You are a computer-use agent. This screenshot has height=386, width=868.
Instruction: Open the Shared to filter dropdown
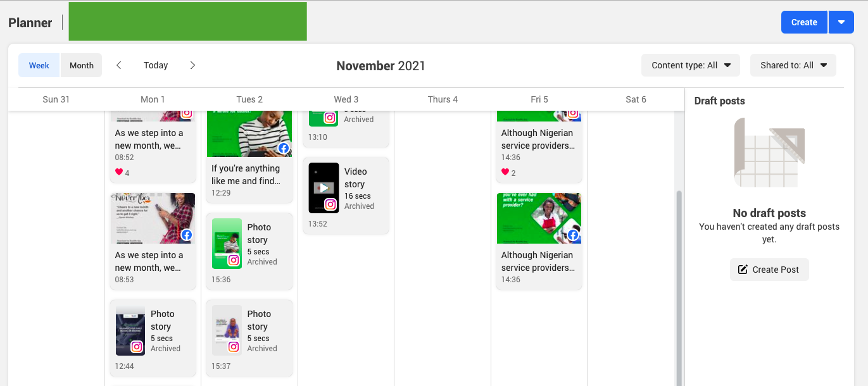tap(793, 65)
